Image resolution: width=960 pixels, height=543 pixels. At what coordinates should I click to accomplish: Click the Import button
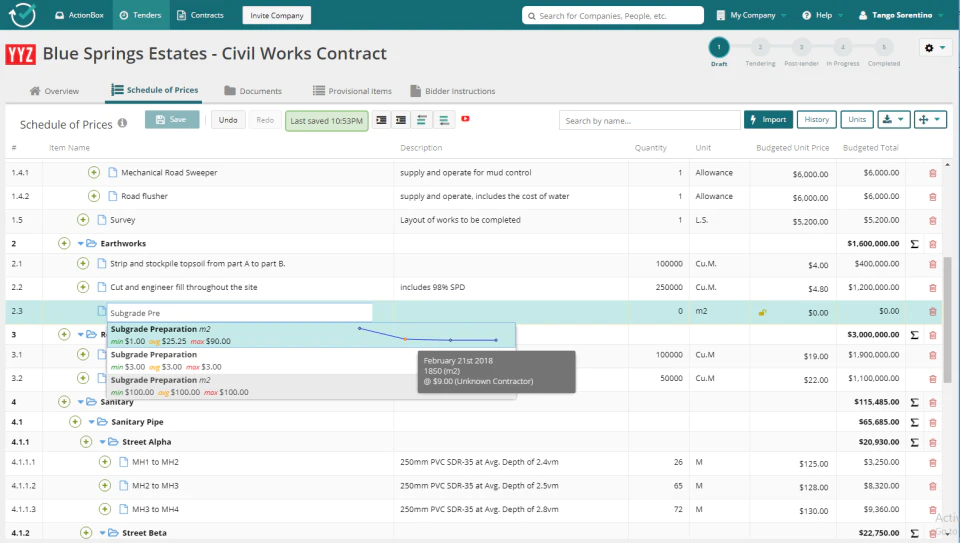[768, 120]
